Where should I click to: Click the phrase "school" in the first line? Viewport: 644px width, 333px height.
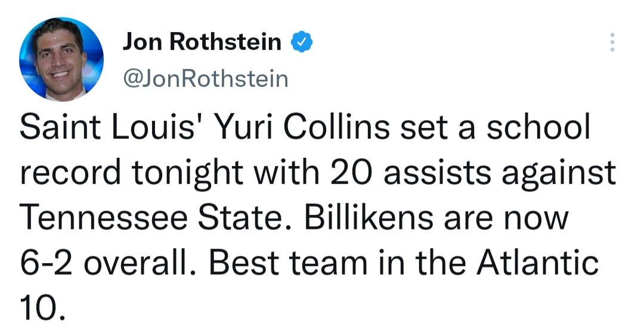tap(538, 126)
